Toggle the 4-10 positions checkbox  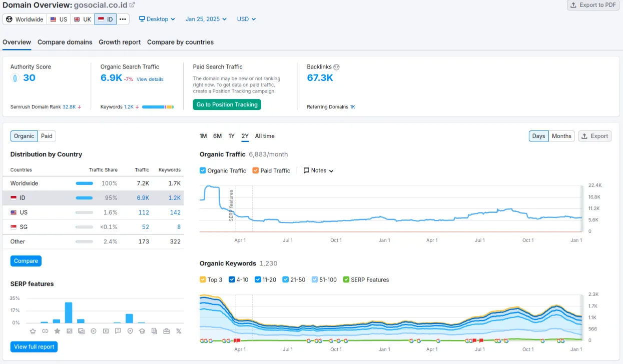point(232,279)
